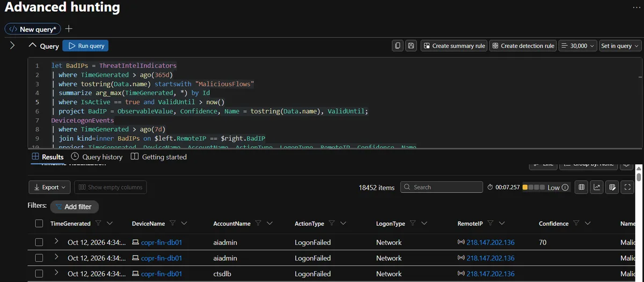Click Show empty columns button

(x=110, y=187)
